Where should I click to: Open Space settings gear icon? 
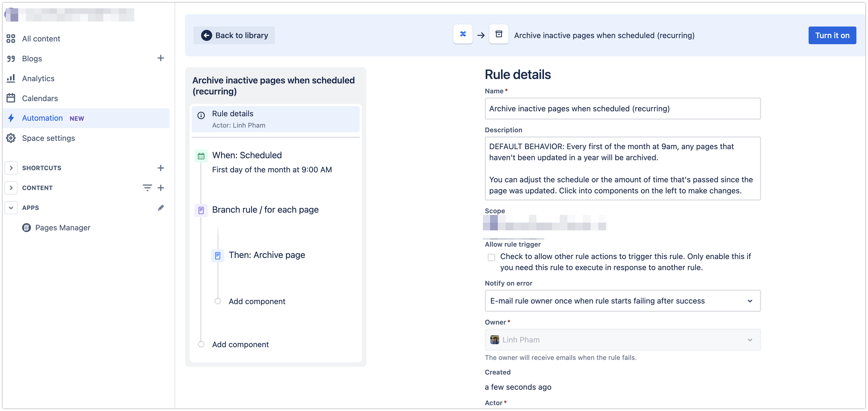point(11,138)
